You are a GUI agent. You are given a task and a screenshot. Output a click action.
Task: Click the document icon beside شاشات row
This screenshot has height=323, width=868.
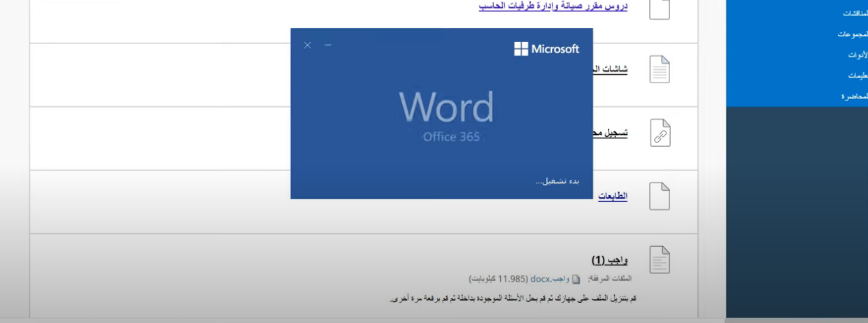[x=660, y=69]
